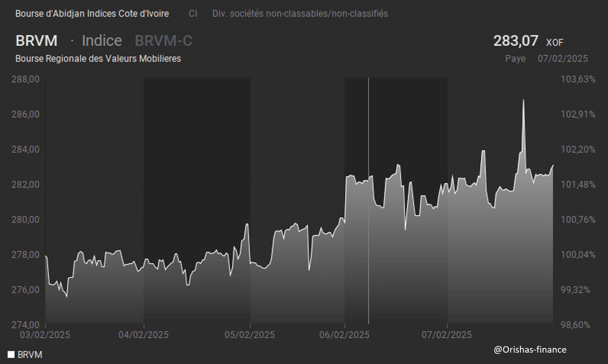Click the highest spike peak in the chart
This screenshot has height=364, width=608.
click(x=523, y=100)
